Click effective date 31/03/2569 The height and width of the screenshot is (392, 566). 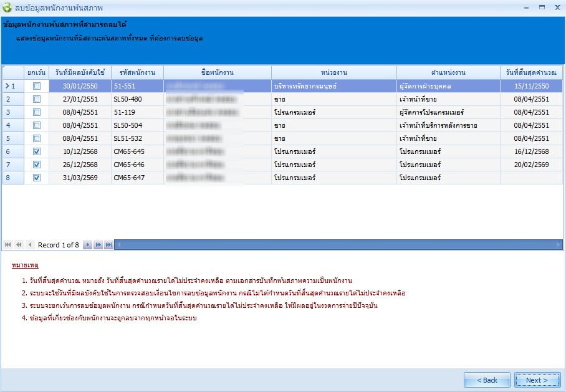point(80,178)
